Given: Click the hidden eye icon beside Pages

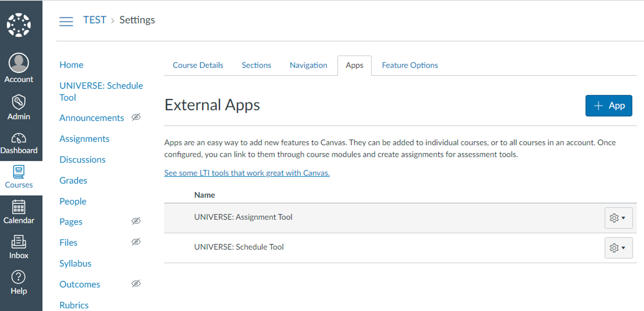Looking at the screenshot, I should [x=136, y=221].
